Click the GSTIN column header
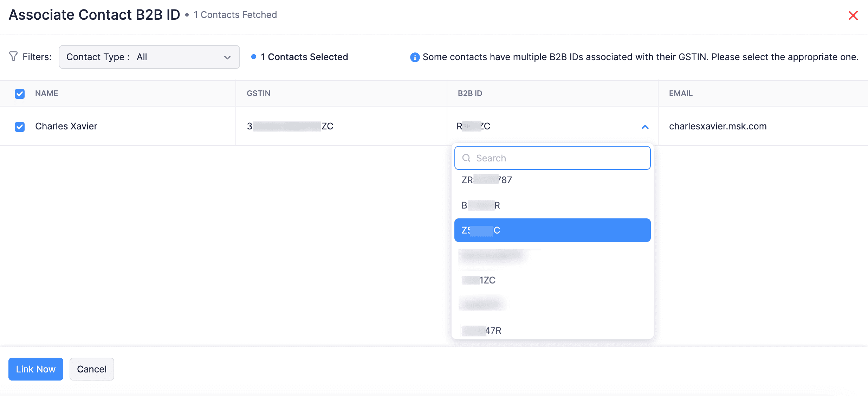The image size is (868, 396). (x=258, y=93)
